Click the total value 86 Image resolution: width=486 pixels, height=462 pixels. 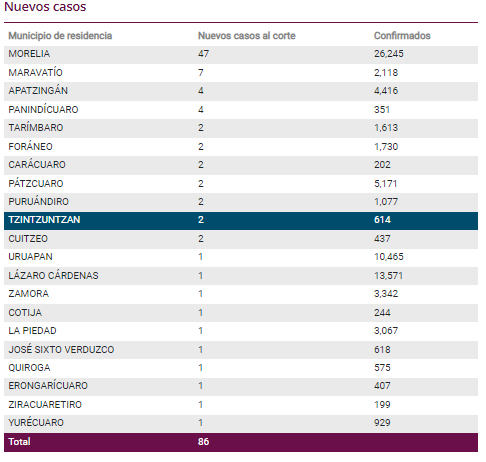coord(203,442)
